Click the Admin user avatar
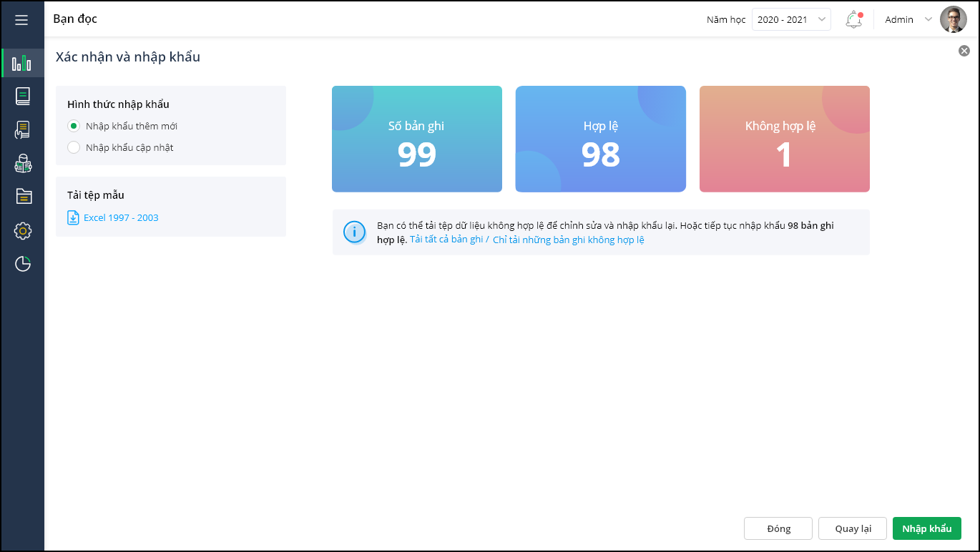This screenshot has width=980, height=552. (x=953, y=20)
